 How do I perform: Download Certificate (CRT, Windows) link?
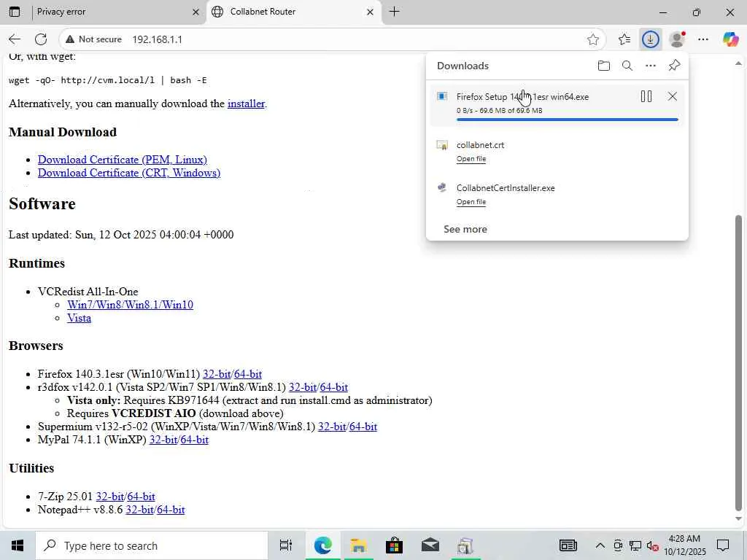point(129,173)
